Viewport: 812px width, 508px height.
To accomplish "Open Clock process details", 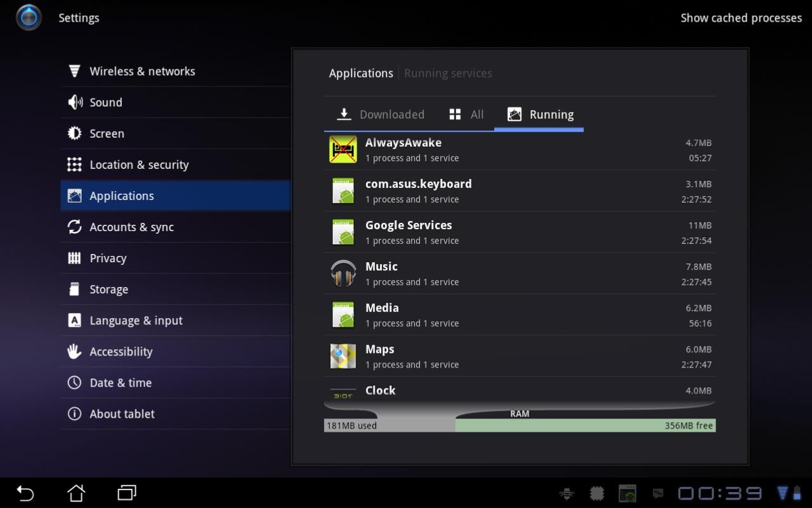I will [520, 390].
